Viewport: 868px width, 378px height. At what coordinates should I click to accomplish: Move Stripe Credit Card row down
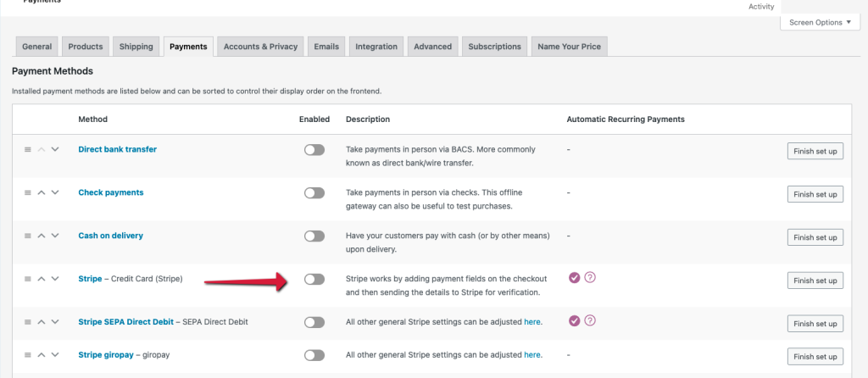(55, 278)
